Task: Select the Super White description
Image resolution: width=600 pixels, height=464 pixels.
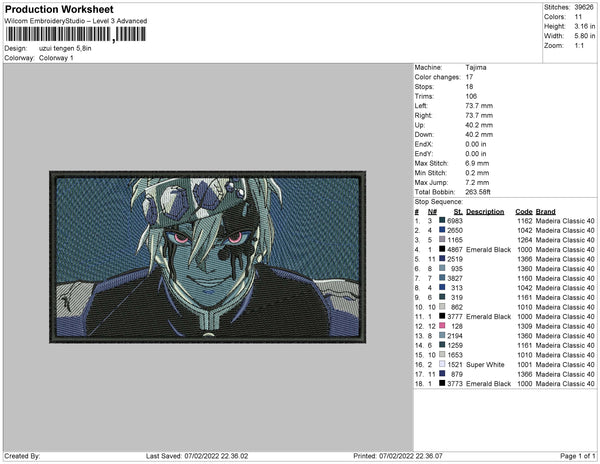Action: pyautogui.click(x=485, y=365)
